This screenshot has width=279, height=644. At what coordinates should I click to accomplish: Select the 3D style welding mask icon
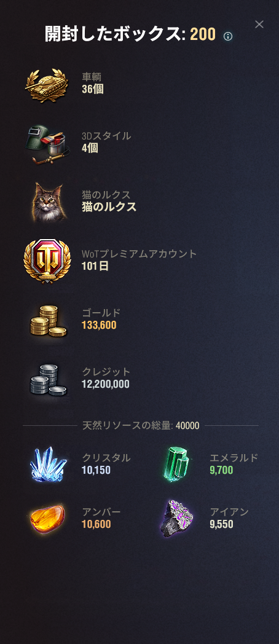pyautogui.click(x=48, y=144)
